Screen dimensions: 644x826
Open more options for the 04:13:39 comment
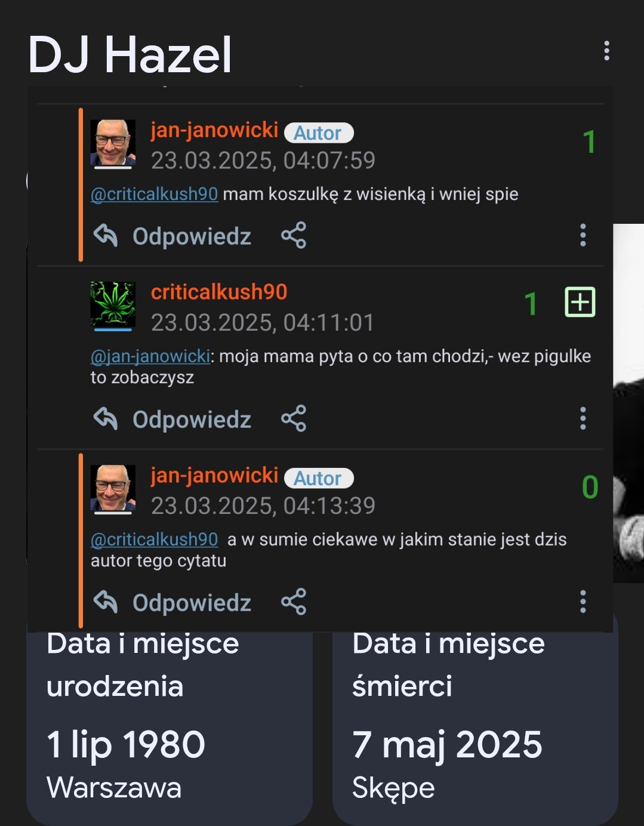(x=583, y=602)
